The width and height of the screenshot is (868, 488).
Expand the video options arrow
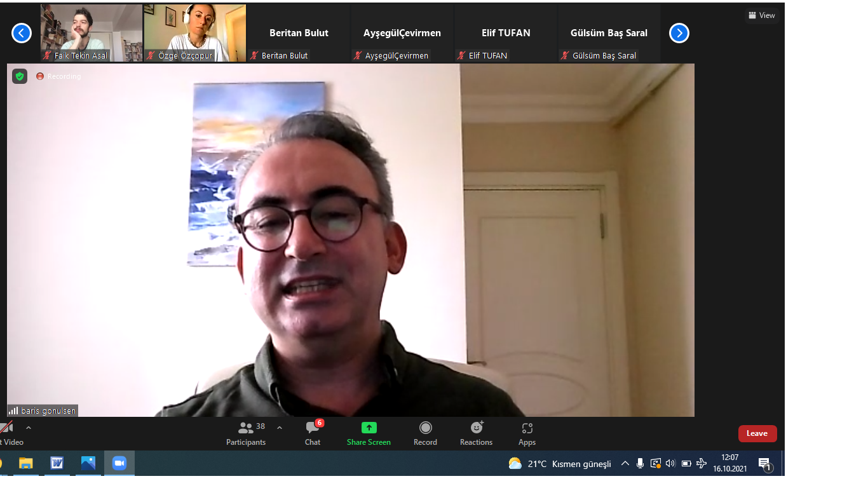29,428
